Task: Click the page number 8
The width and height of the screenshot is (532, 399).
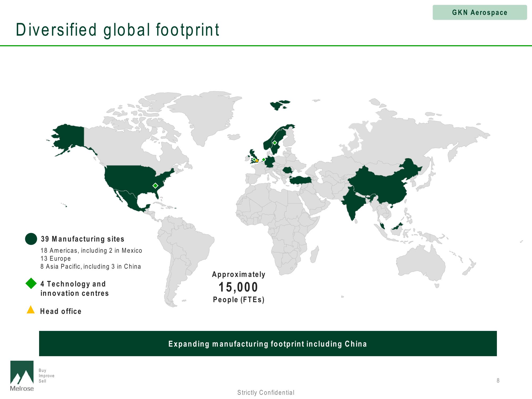Action: pyautogui.click(x=498, y=381)
